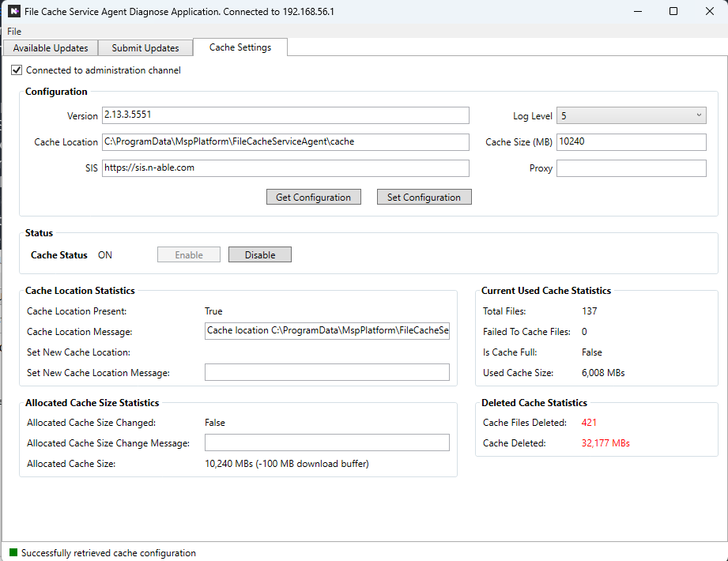Click the Cache Size (MB) field
Image resolution: width=728 pixels, height=561 pixels.
click(631, 142)
